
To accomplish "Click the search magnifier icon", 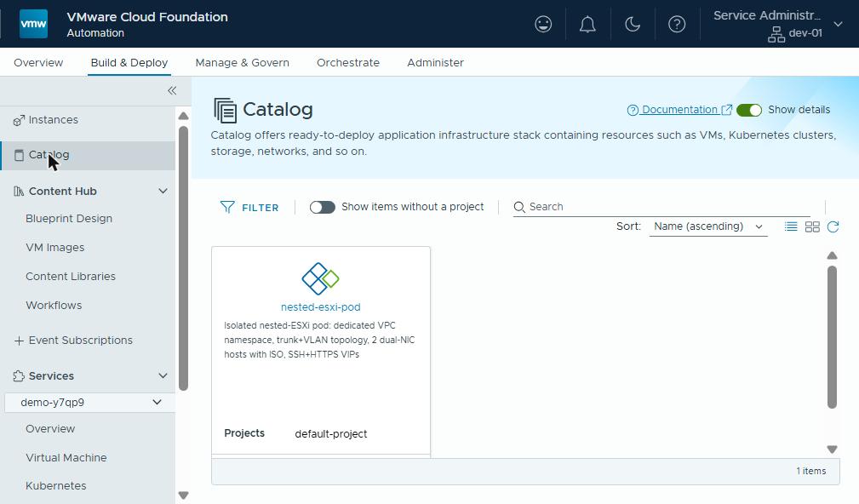I will 518,207.
